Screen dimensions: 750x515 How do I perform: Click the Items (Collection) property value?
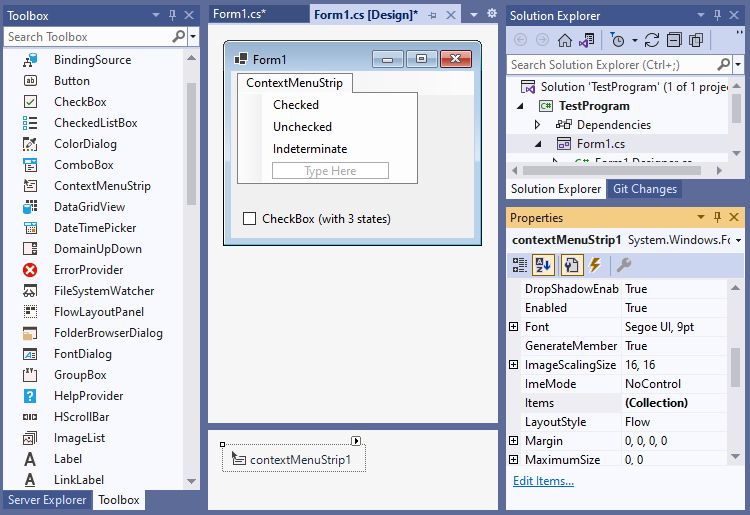675,403
